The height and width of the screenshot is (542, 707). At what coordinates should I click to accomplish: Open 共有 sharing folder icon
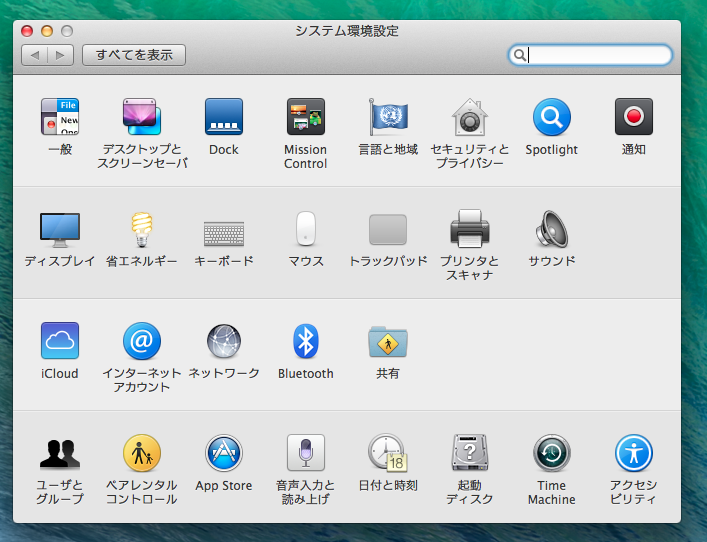click(x=388, y=341)
